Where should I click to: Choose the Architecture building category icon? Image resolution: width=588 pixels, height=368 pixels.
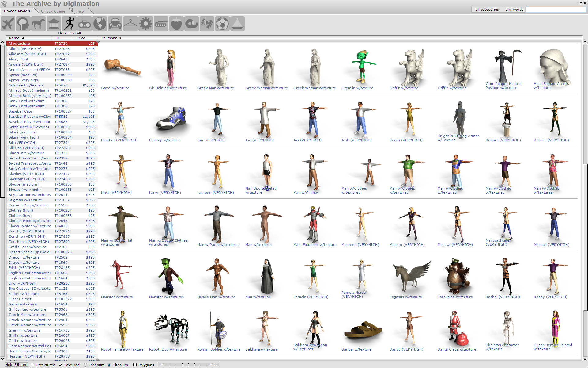tap(54, 24)
